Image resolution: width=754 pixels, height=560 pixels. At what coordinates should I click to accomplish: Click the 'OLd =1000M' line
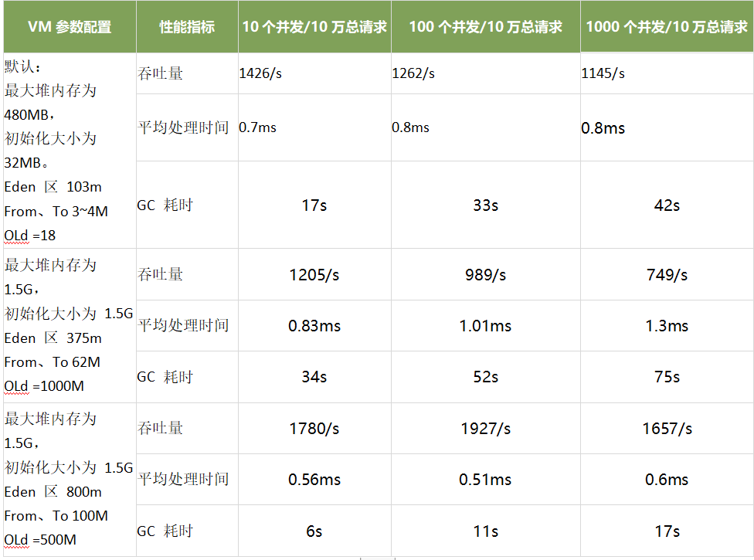[44, 386]
